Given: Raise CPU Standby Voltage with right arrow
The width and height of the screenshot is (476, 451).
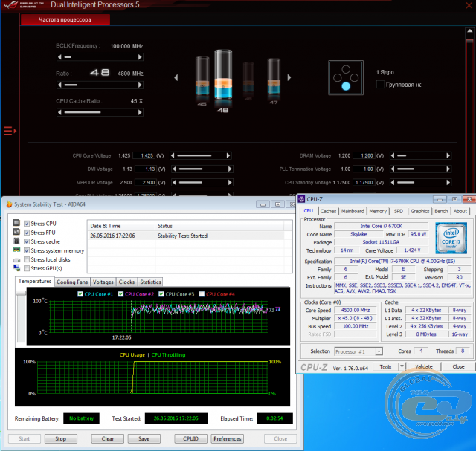Looking at the screenshot, I should click(x=448, y=182).
